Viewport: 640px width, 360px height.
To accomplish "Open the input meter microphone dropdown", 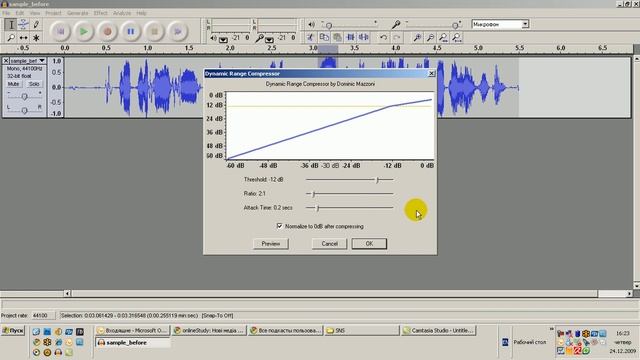I will [x=269, y=39].
